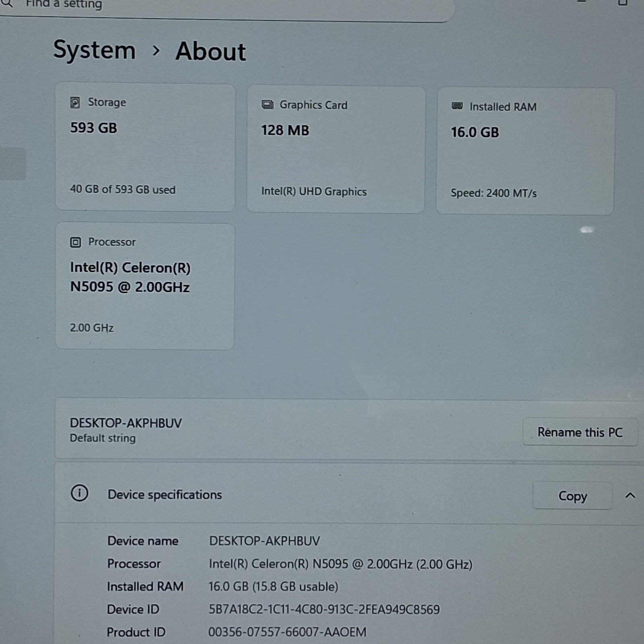Copy the device specifications
Viewport: 644px width, 644px height.
(x=572, y=496)
